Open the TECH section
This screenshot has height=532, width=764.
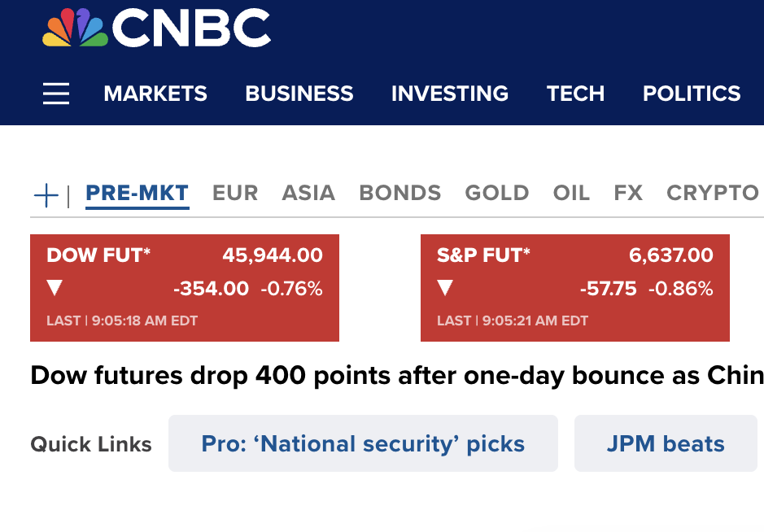[575, 94]
